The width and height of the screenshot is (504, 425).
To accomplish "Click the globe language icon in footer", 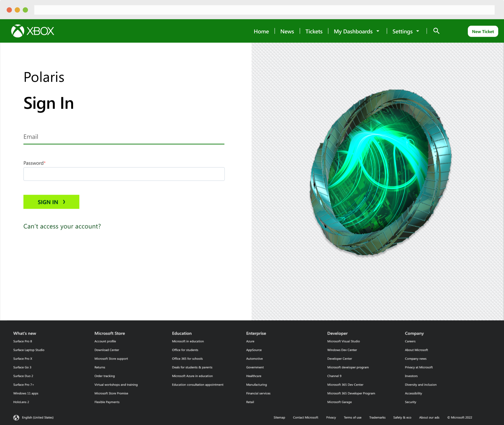I will pos(16,418).
